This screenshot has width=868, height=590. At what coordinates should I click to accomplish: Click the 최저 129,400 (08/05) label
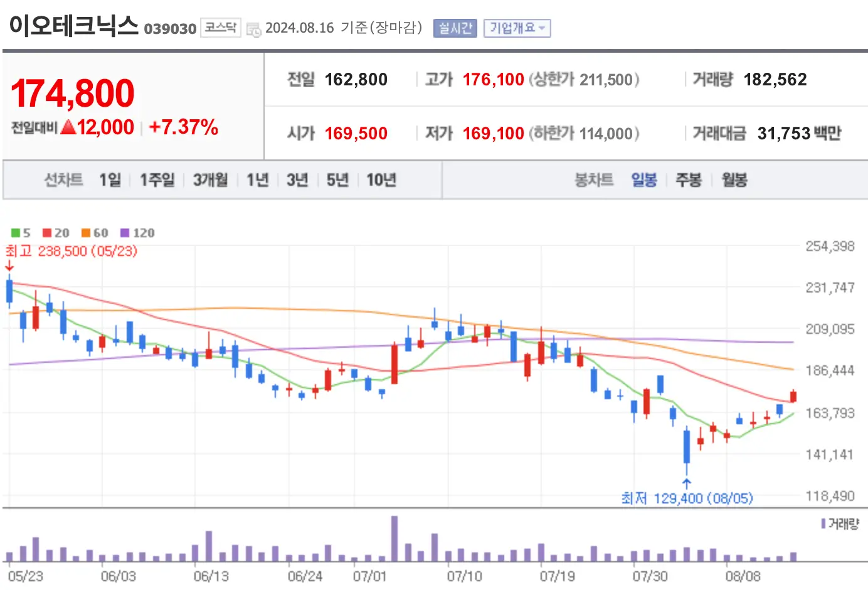687,498
